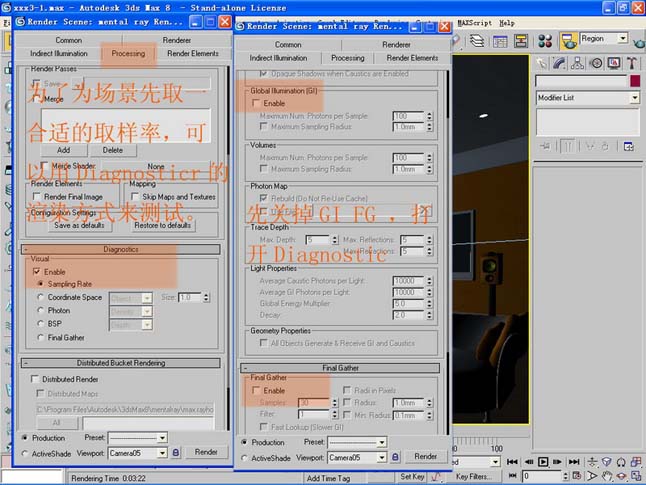646x485 pixels.
Task: Toggle the Render Final Image checkbox
Action: click(36, 197)
